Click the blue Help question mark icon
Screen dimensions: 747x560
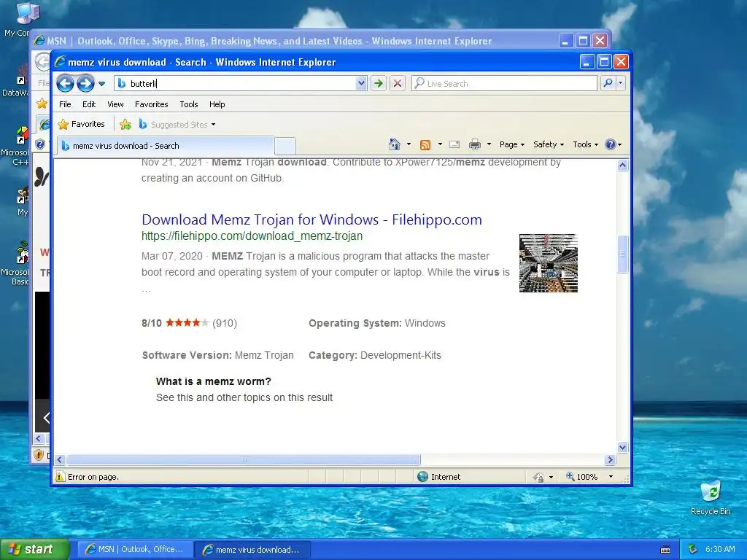pos(611,144)
